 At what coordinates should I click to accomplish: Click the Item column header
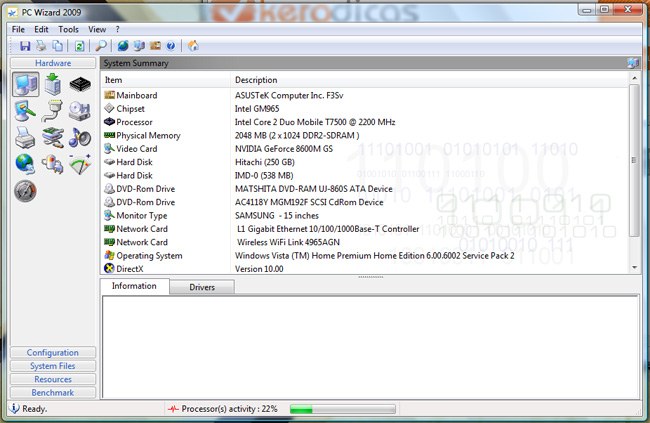[165, 80]
